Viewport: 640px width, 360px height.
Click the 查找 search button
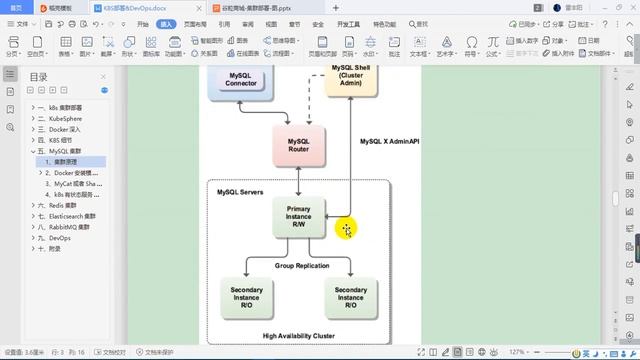pos(418,24)
